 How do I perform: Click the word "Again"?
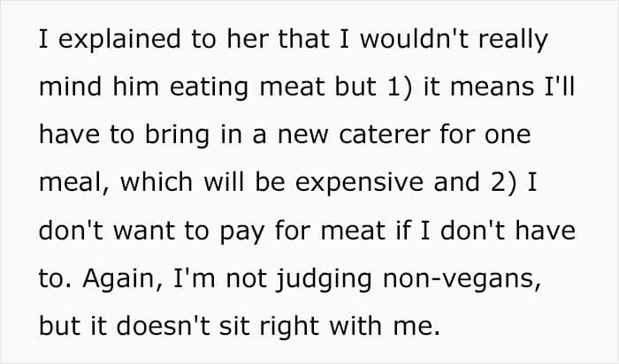tap(113, 280)
